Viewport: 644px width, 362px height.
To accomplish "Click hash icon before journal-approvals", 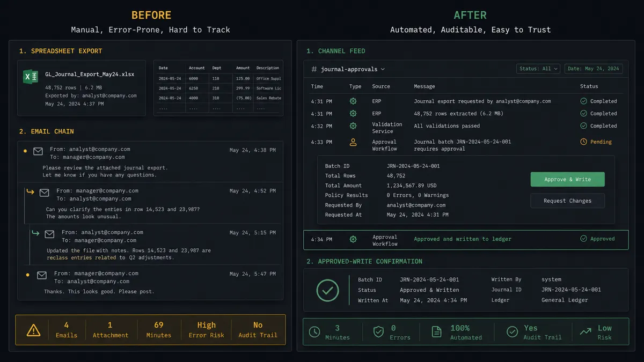I will click(x=314, y=69).
